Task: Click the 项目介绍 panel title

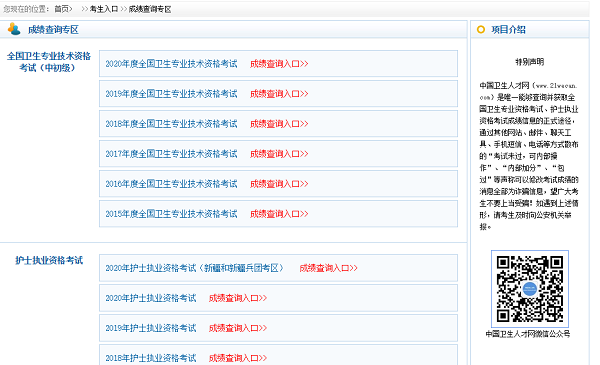Action: pos(508,29)
